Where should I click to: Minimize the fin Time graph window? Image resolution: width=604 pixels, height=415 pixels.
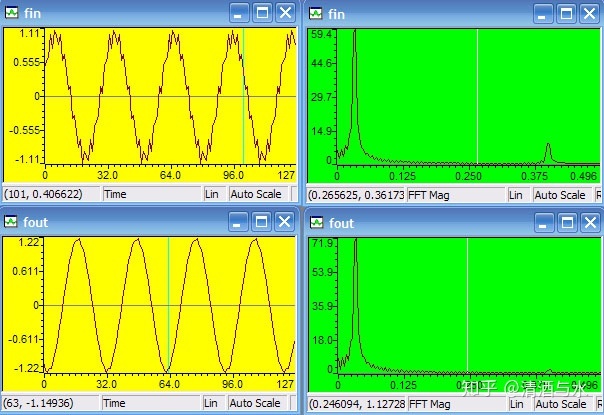(x=239, y=13)
